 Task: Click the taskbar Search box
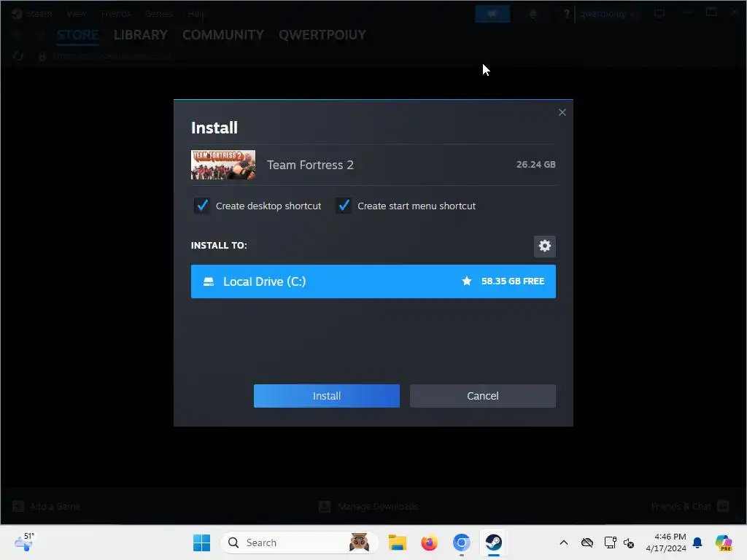click(299, 542)
